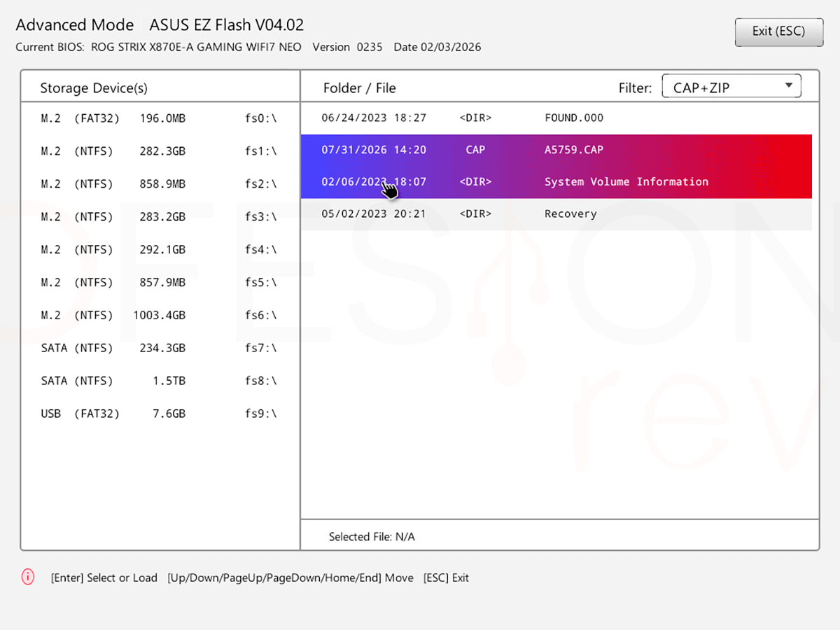Open the FOUND.000 directory

click(x=556, y=118)
